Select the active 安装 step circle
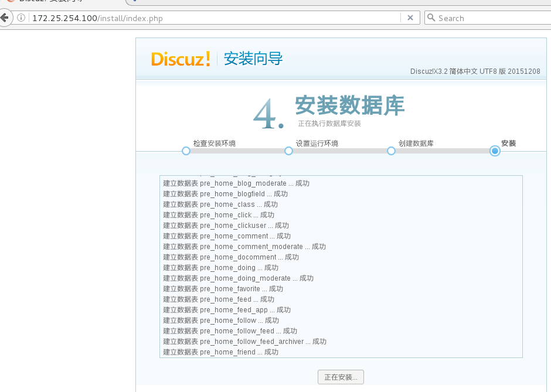Screen dimensions: 551x392 [495, 151]
